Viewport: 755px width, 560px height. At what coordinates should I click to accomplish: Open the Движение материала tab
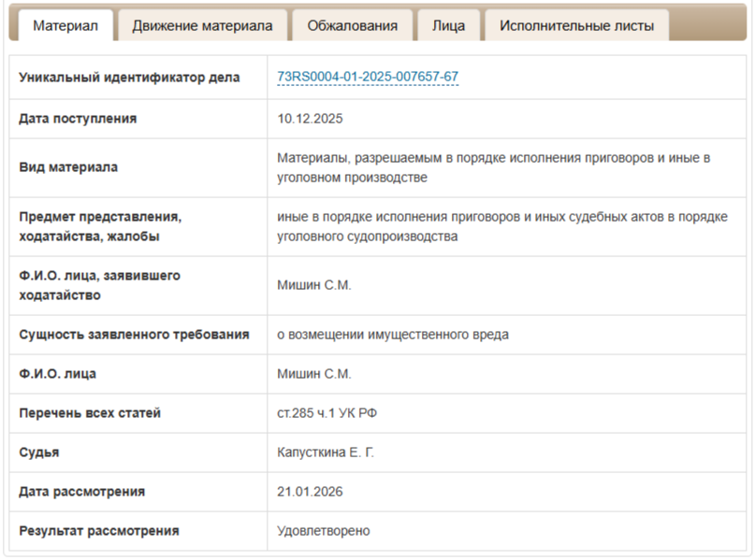202,25
